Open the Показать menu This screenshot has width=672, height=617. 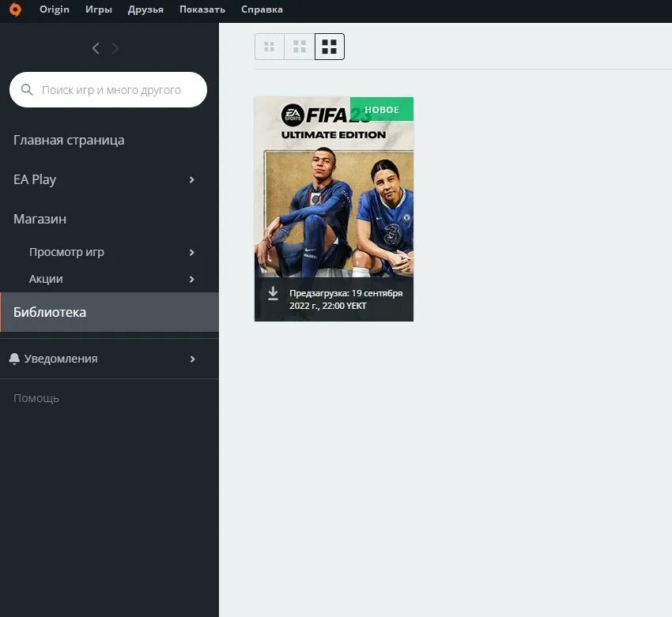[x=202, y=9]
